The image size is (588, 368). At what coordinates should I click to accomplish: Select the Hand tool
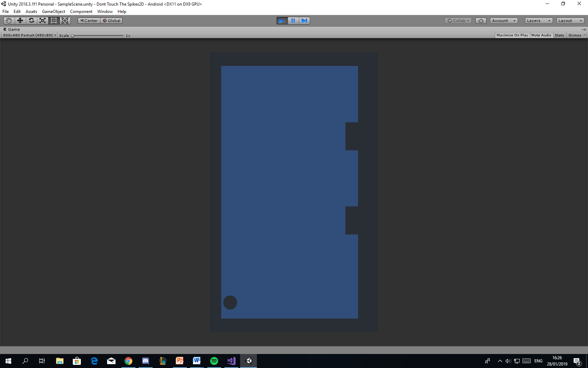click(9, 20)
